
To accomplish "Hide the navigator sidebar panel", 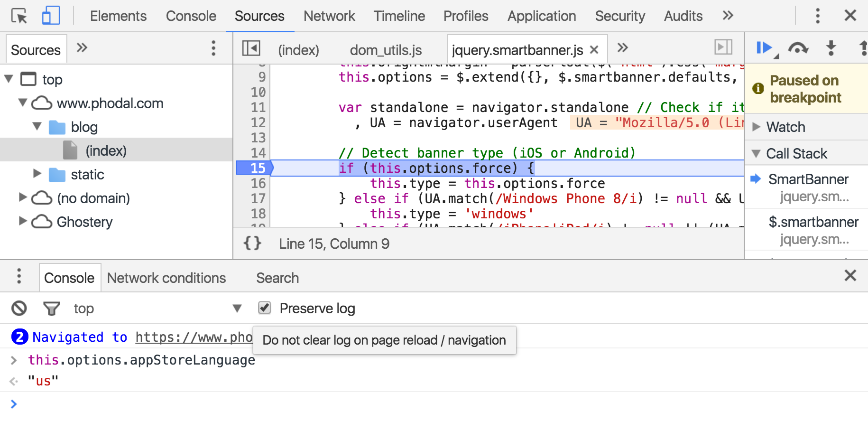I will click(x=251, y=48).
